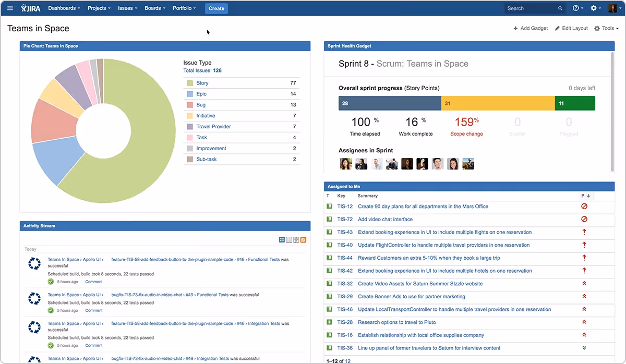Click Total Issues count 126
Image resolution: width=626 pixels, height=364 pixels.
click(x=218, y=70)
